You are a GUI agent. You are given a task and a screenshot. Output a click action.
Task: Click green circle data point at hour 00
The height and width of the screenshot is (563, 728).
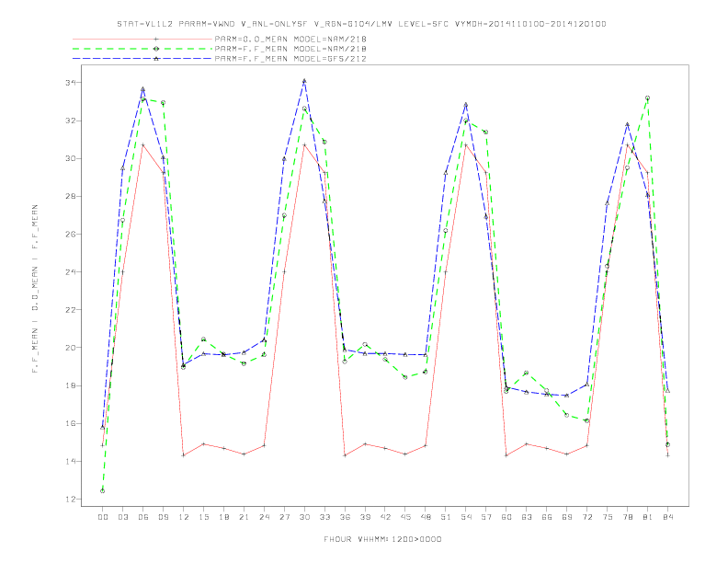coord(103,491)
